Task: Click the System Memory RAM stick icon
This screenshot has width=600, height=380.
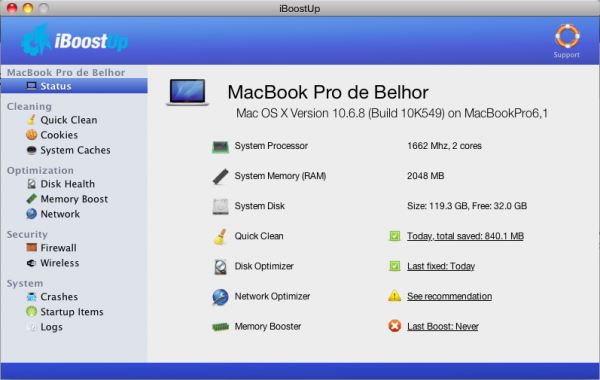Action: click(x=220, y=176)
